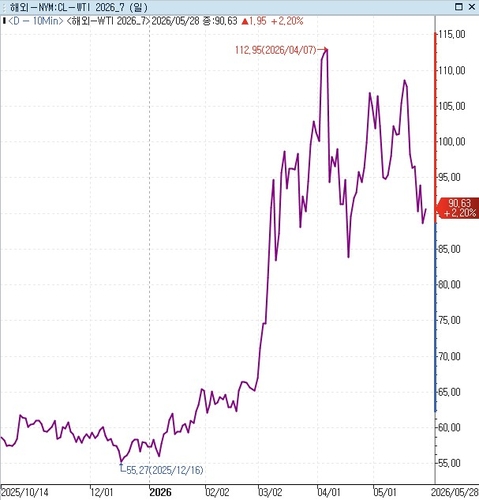Click the 2025/10/14 start date label
The width and height of the screenshot is (479, 500).
(25, 492)
